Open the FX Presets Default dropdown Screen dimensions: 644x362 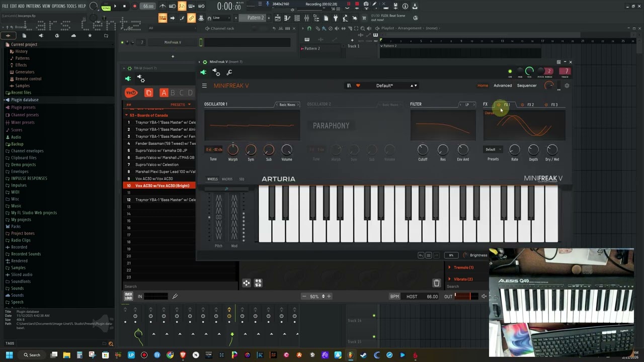(x=493, y=149)
